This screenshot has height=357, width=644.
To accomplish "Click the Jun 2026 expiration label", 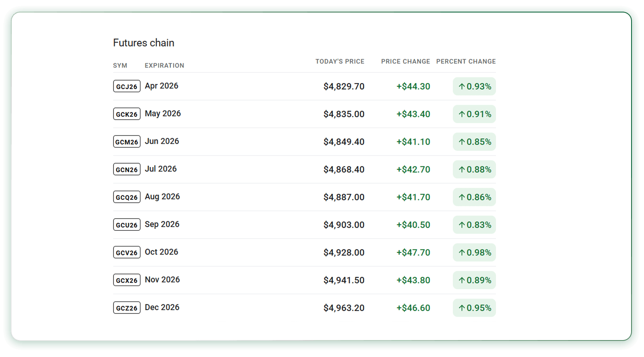I will tap(162, 141).
